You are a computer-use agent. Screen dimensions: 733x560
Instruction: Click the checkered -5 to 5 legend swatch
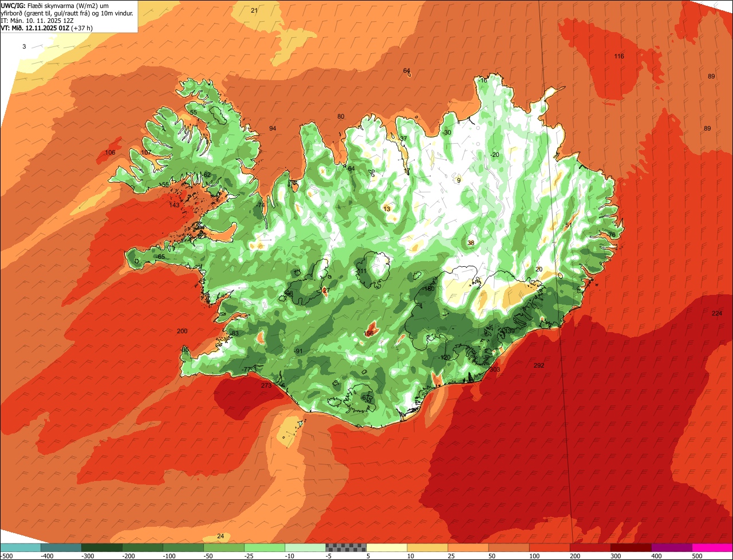pos(346,548)
